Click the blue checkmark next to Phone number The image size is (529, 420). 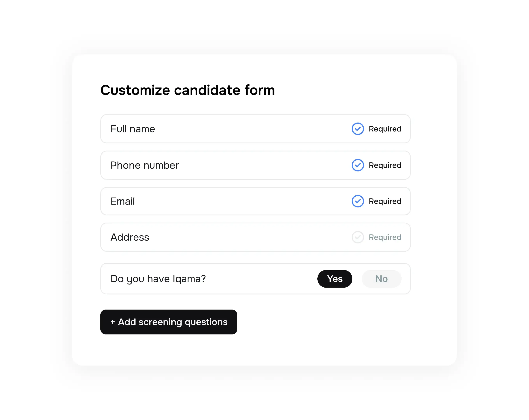(358, 165)
